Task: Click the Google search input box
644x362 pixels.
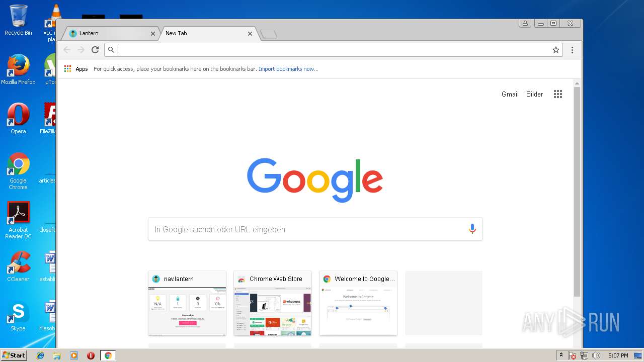Action: 315,229
